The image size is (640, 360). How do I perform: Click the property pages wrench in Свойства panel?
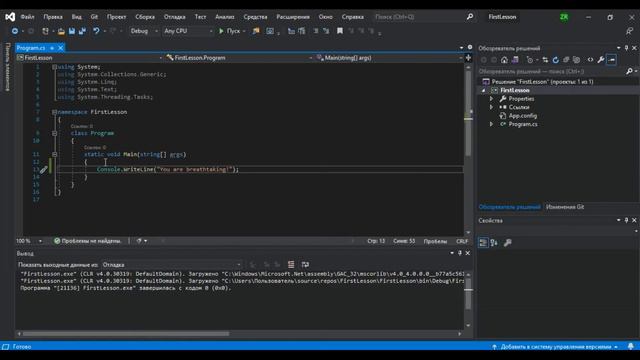click(x=507, y=243)
